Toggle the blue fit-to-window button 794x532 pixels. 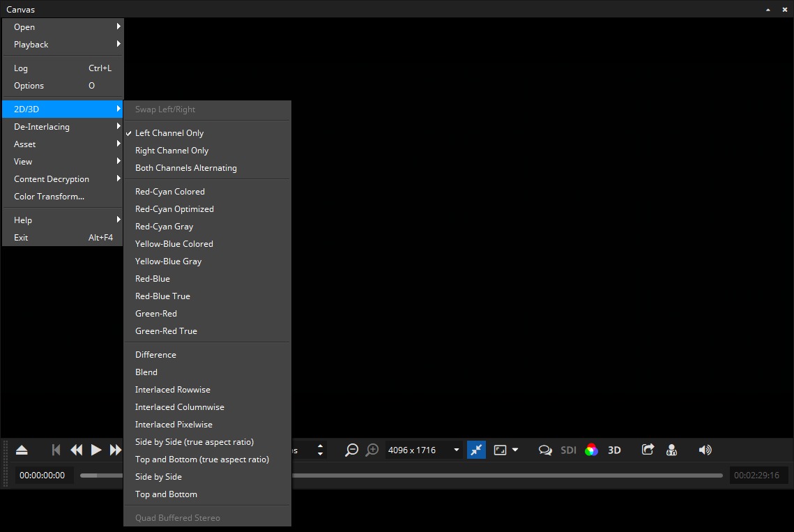click(x=476, y=450)
